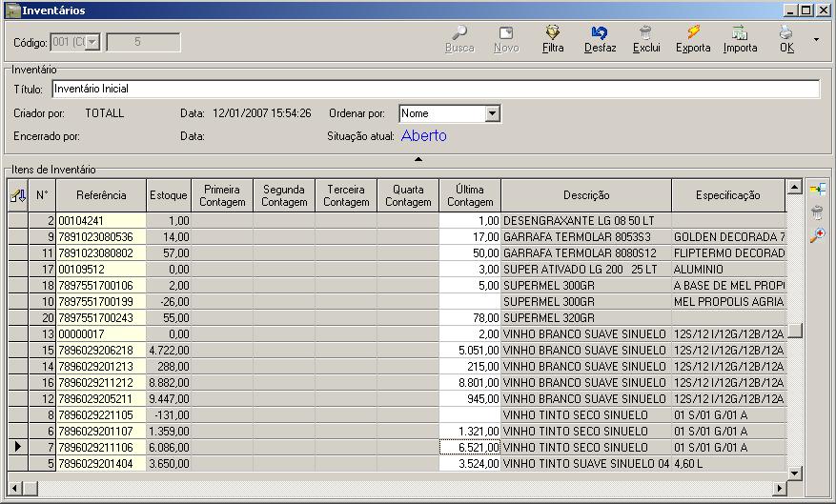Select the row with reference 7896029206218
The height and width of the screenshot is (504, 836).
coord(101,350)
